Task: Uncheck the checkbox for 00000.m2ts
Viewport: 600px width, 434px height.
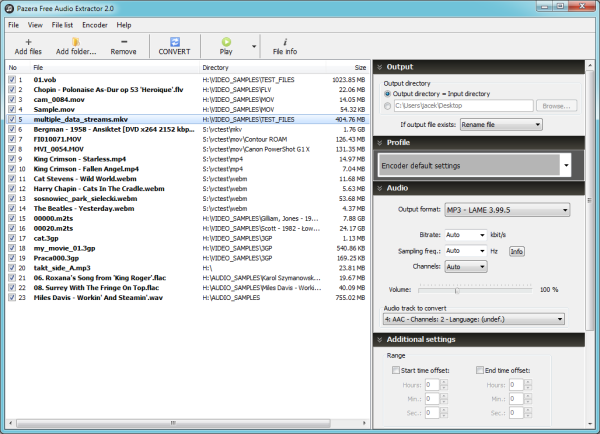Action: (12, 218)
